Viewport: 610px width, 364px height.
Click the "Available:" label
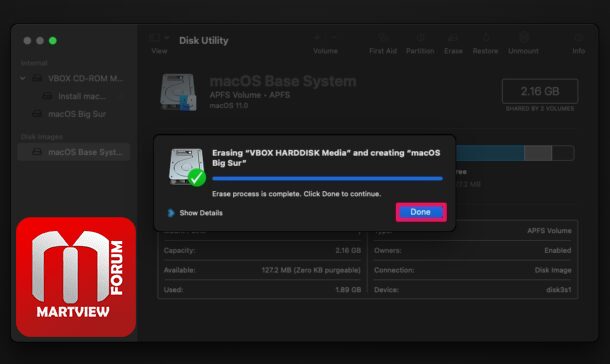click(179, 270)
